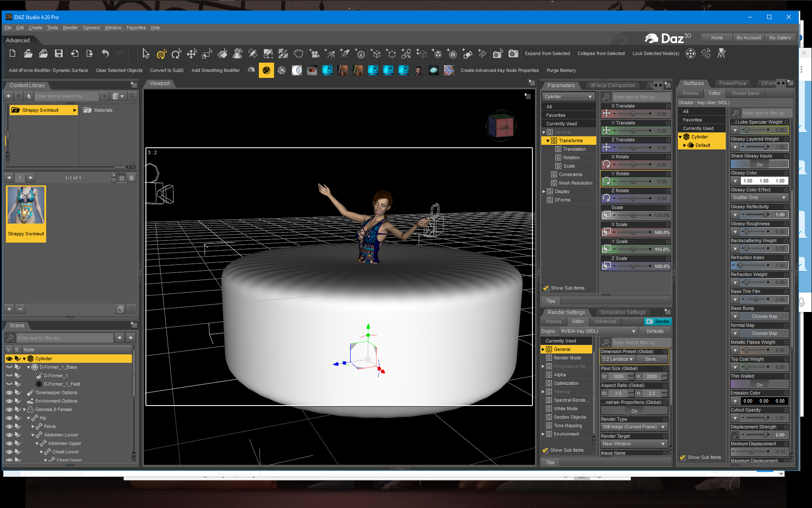This screenshot has width=812, height=508.
Task: Hide Genesis 8 Female via eye icon
Action: [9, 409]
